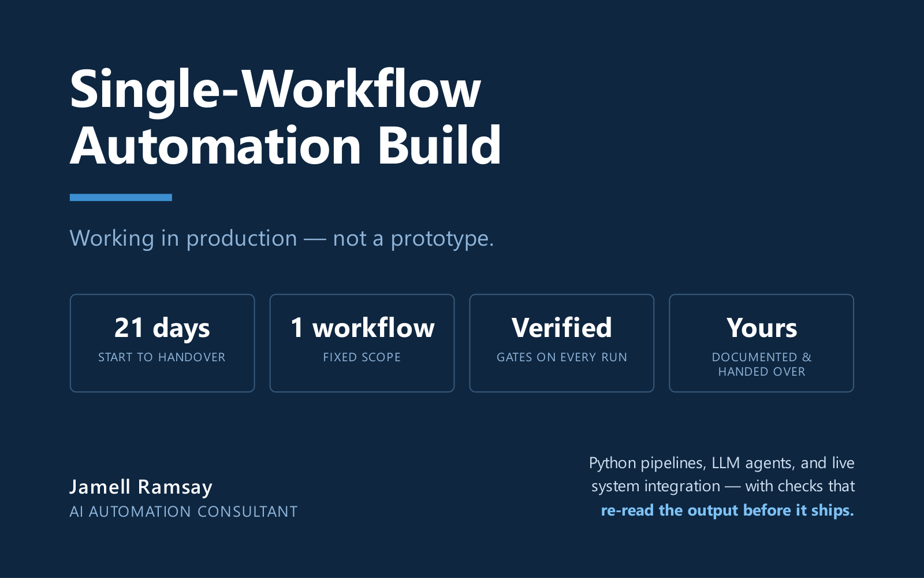Click the 1 workflow card
This screenshot has width=924, height=578.
pos(362,343)
